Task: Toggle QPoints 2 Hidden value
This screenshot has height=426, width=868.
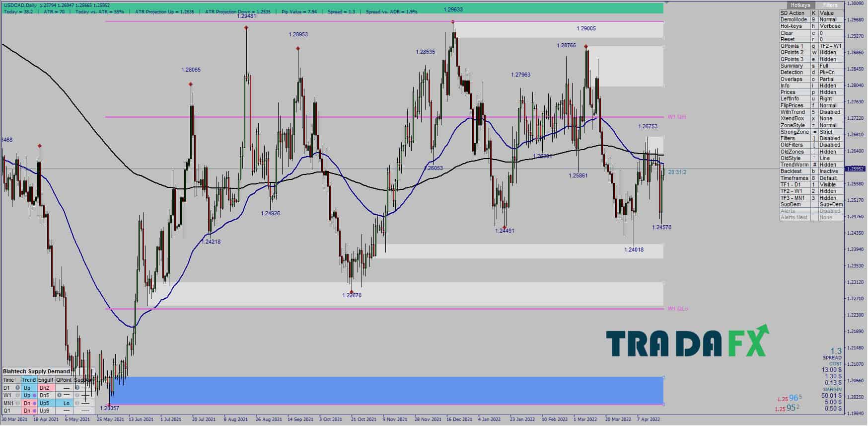Action: coord(831,52)
